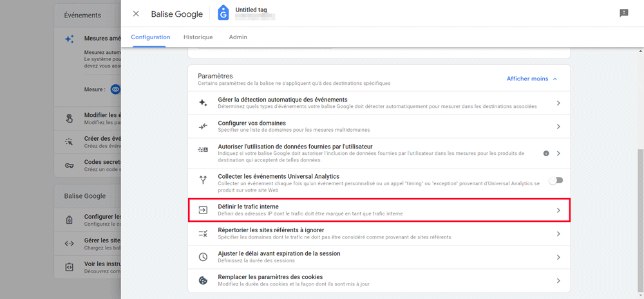This screenshot has width=644, height=299.
Task: Expand Répertorier les sites référents chevron
Action: click(x=558, y=234)
